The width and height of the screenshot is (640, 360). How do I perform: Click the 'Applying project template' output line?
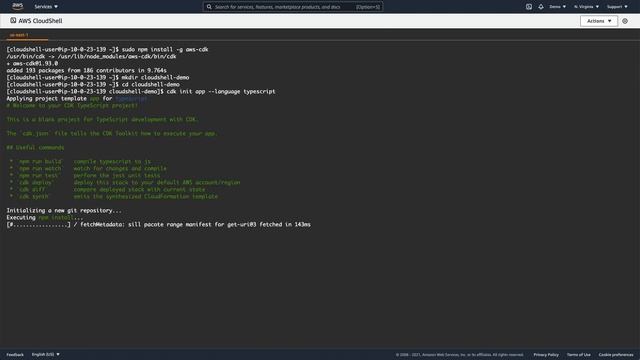76,99
